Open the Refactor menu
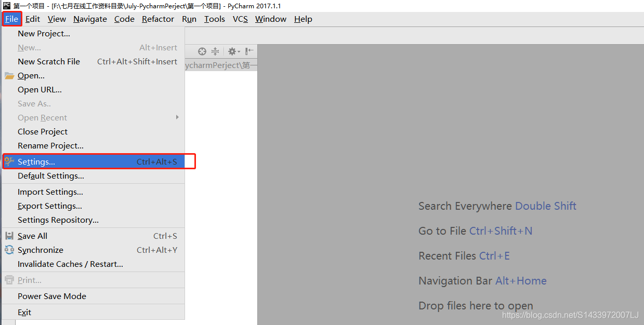 click(x=158, y=19)
